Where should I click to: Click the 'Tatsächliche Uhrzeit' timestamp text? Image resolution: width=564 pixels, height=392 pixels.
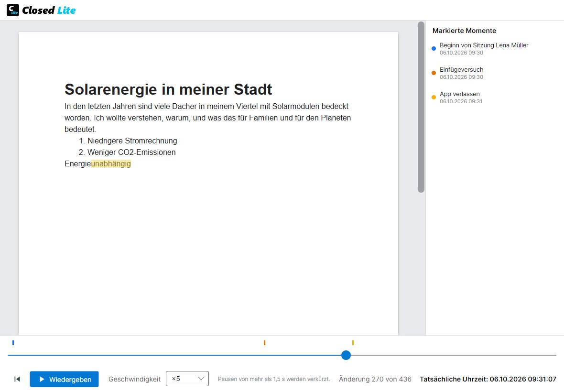tap(488, 379)
